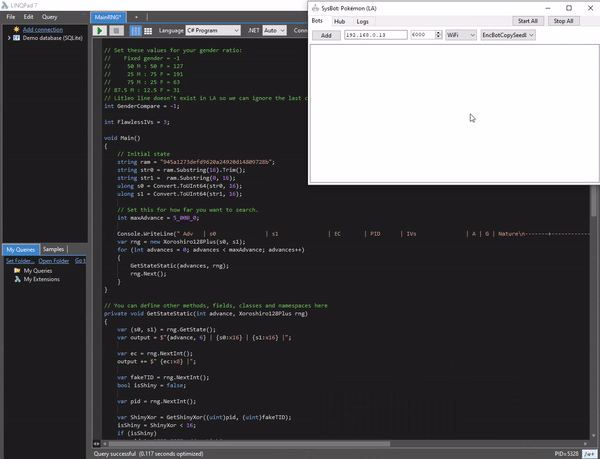This screenshot has width=600, height=459.
Task: Open the Edit menu
Action: tap(28, 17)
